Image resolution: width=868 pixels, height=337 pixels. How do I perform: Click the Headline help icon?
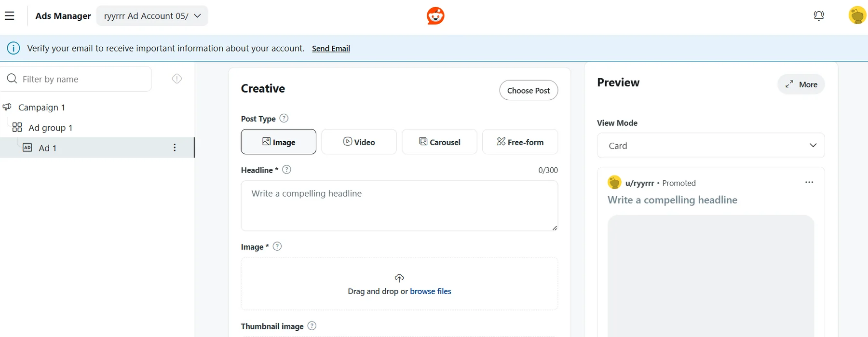click(286, 169)
